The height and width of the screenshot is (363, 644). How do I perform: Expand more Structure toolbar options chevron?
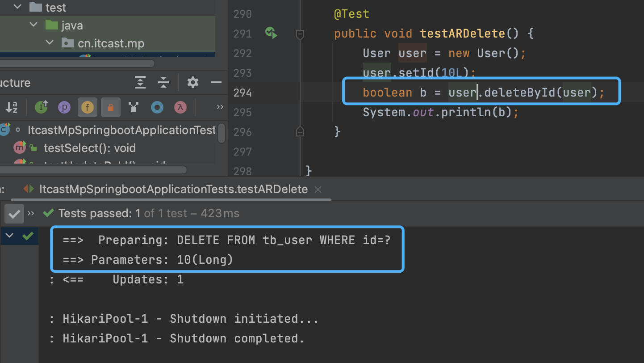click(220, 107)
